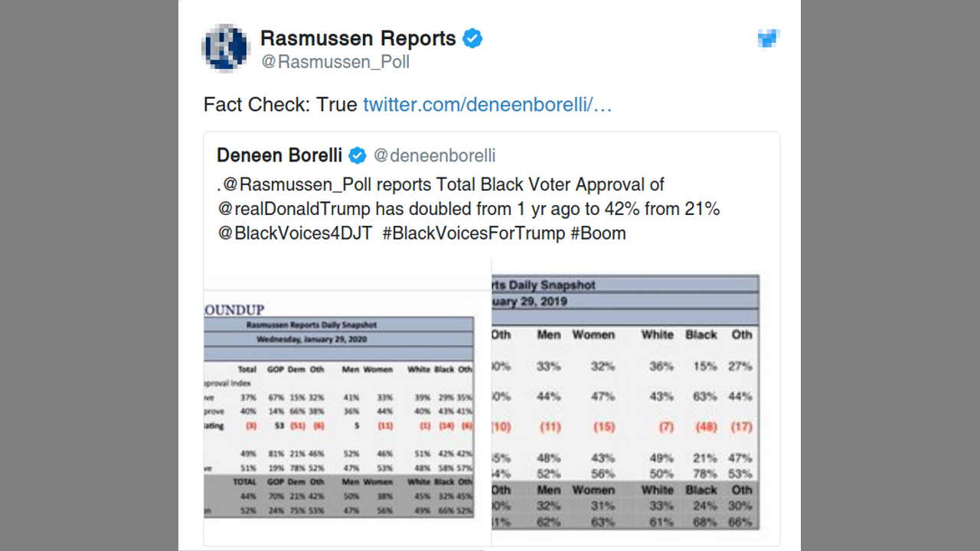Screen dimensions: 980x551
Task: Click the Black column header in 2019 table
Action: coord(701,334)
